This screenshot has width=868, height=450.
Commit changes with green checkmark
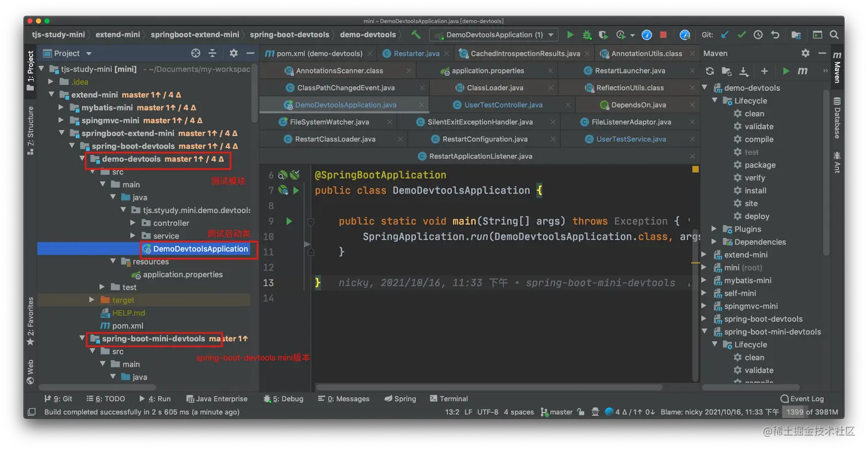[741, 35]
